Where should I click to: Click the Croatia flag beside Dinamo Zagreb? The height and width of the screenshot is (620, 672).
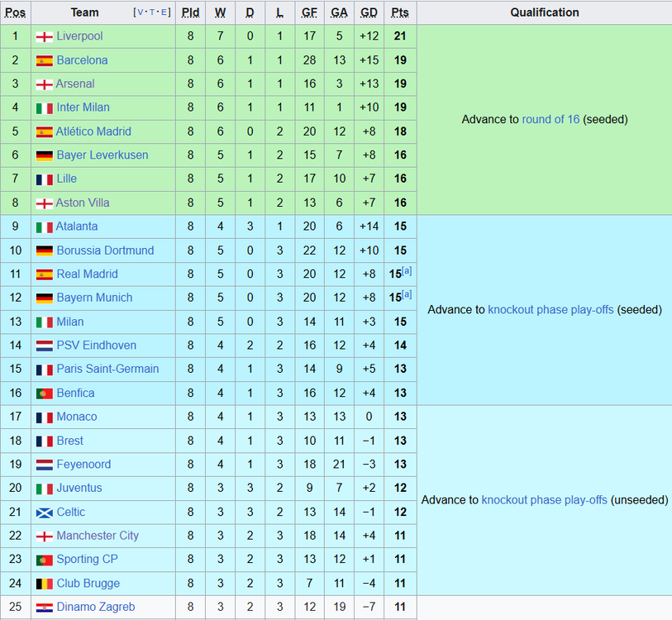44,608
